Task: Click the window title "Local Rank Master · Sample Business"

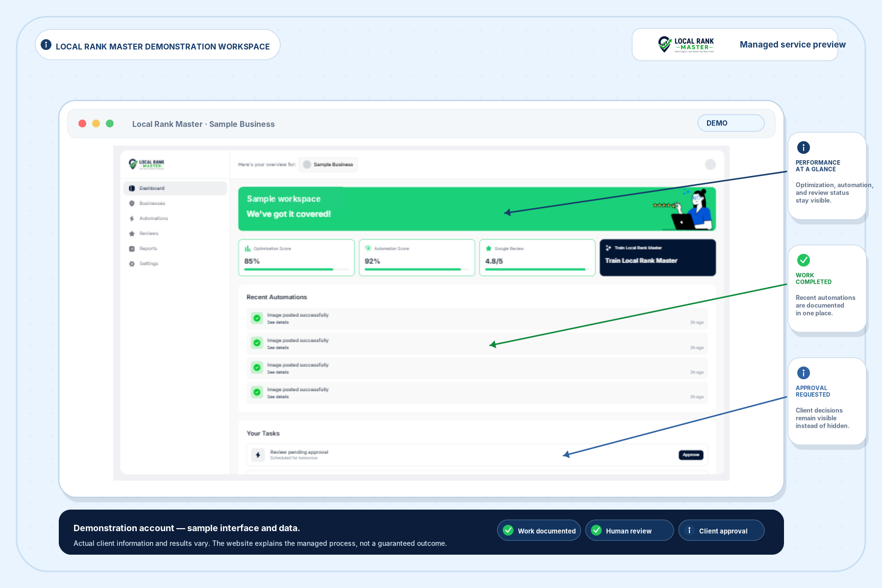Action: (x=203, y=124)
